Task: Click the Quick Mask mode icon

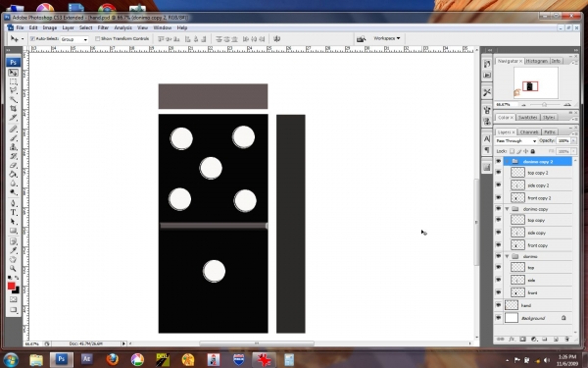Action: (x=13, y=299)
